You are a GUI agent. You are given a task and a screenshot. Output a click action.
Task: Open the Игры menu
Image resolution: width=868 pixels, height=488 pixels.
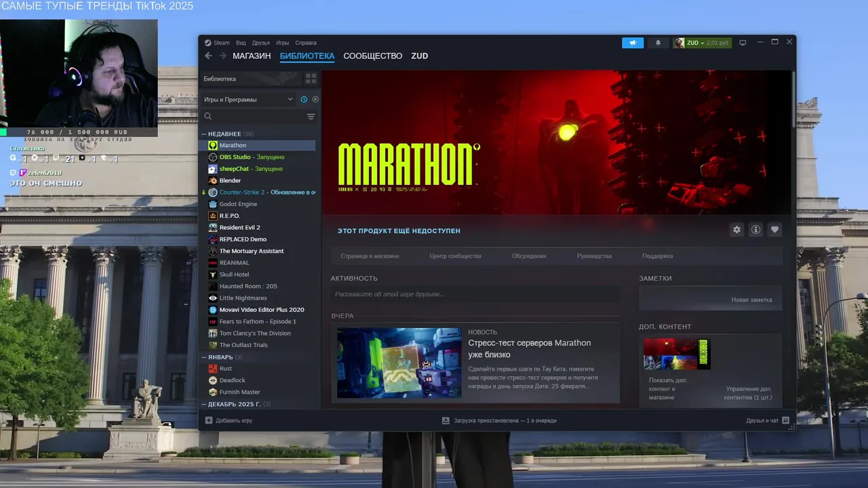point(282,43)
